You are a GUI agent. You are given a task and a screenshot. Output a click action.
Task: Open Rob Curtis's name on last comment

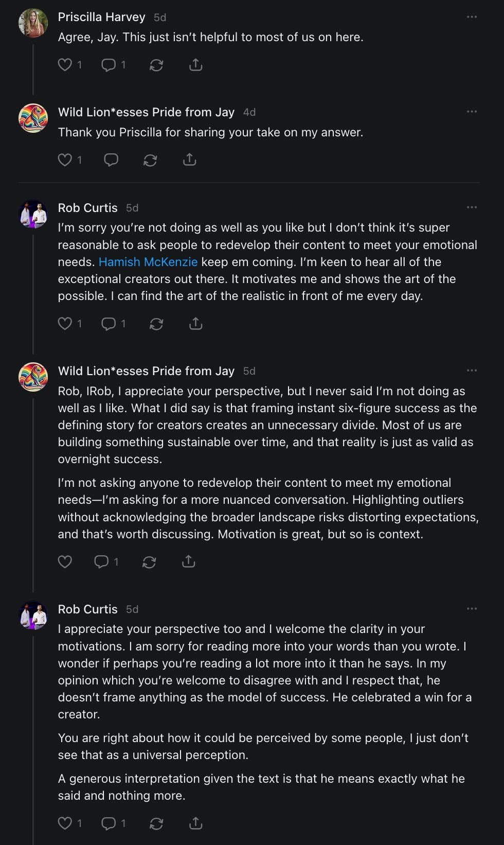pyautogui.click(x=87, y=609)
